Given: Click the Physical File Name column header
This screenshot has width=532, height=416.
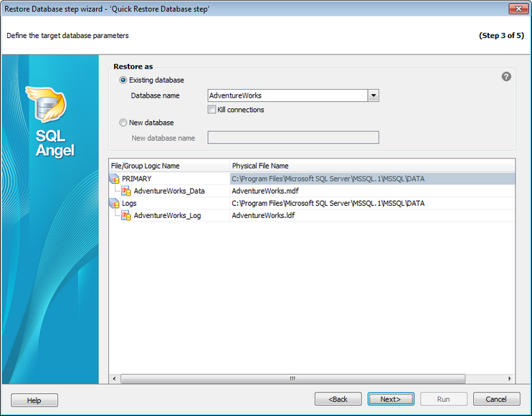Looking at the screenshot, I should (x=373, y=166).
